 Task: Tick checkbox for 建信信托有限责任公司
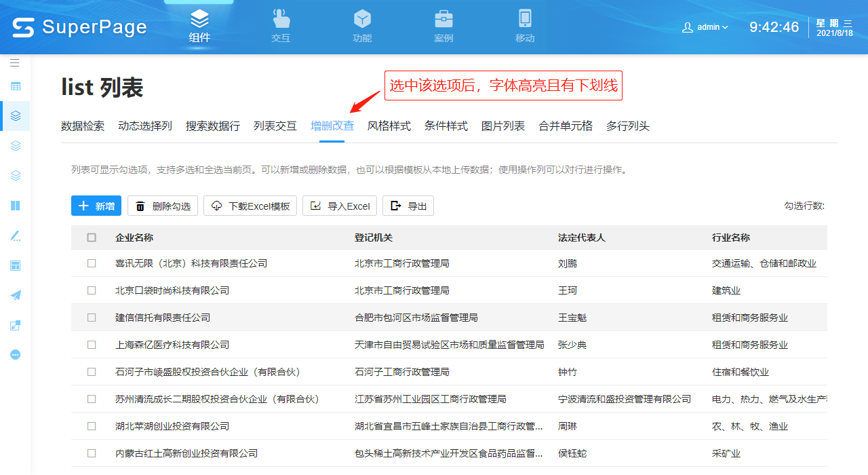tap(92, 318)
